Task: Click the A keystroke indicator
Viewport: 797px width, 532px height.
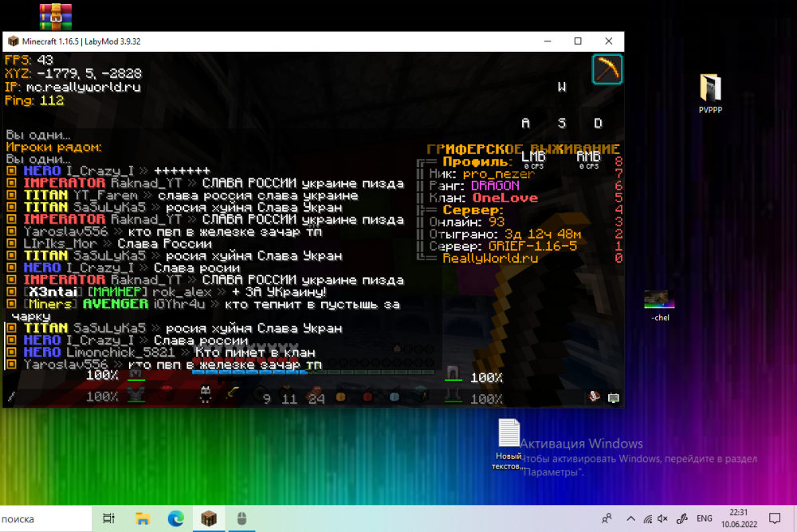Action: (525, 123)
